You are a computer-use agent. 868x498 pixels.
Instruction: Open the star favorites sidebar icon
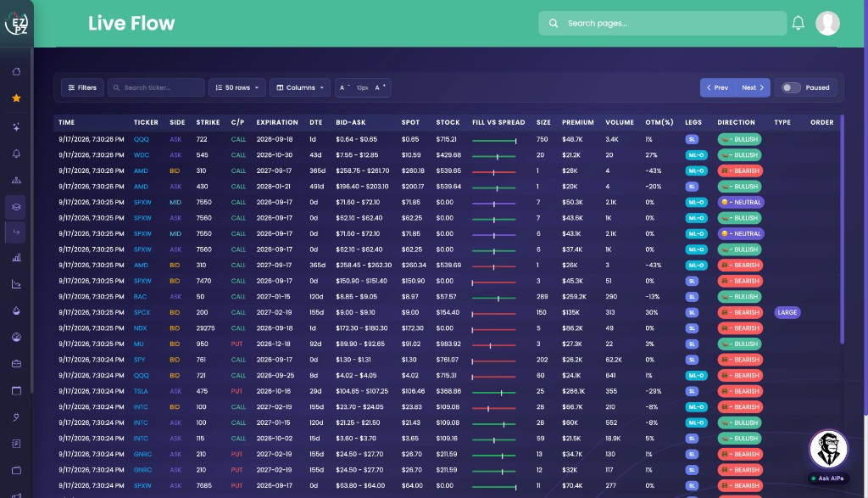[17, 98]
